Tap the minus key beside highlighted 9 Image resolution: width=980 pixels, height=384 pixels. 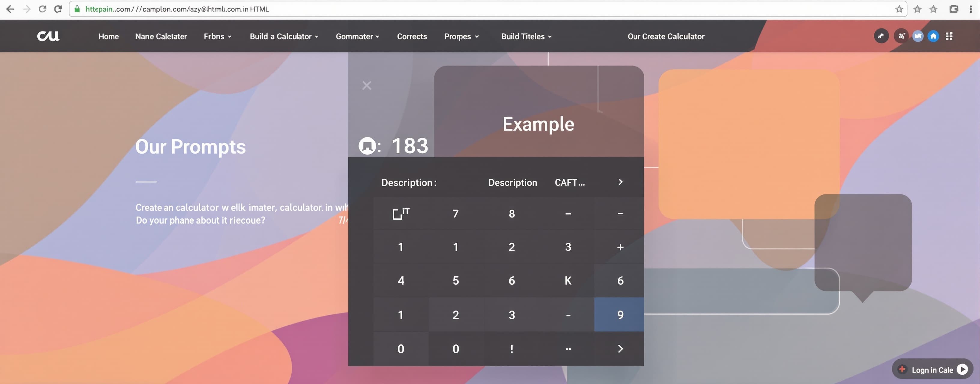tap(567, 315)
